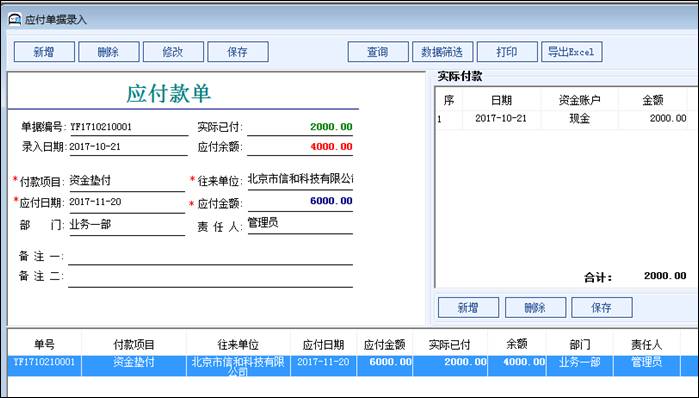The height and width of the screenshot is (398, 699).
Task: Focus the 应付余额 field 4000.00
Action: click(300, 147)
